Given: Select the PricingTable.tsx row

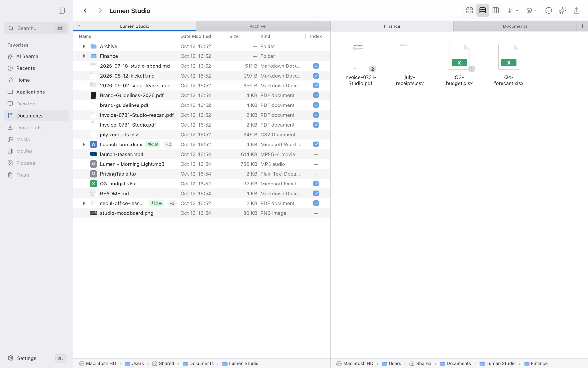Looking at the screenshot, I should coord(202,174).
